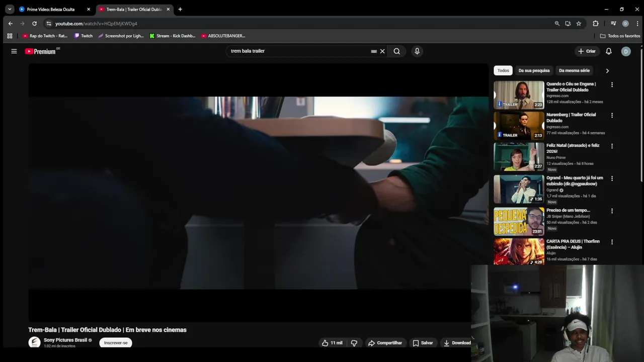
Task: Open the Criar create menu
Action: pyautogui.click(x=587, y=51)
